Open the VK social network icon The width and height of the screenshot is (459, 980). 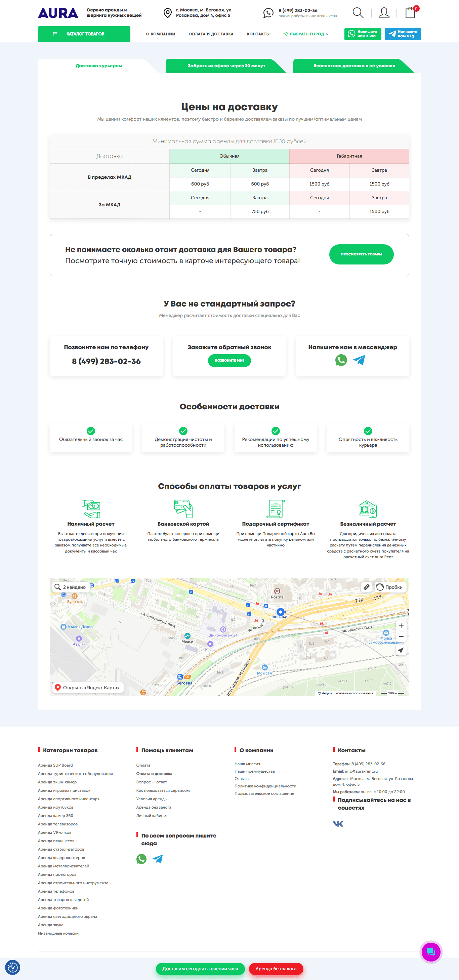pos(338,823)
